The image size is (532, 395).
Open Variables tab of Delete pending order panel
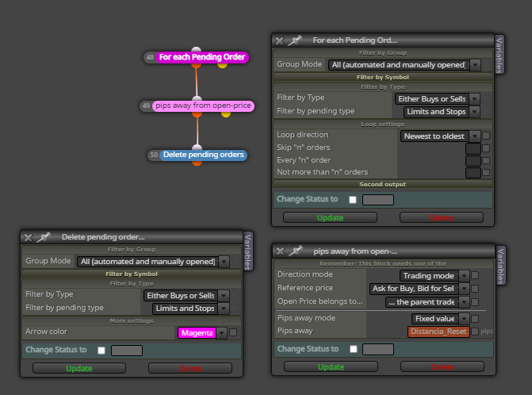coord(248,251)
